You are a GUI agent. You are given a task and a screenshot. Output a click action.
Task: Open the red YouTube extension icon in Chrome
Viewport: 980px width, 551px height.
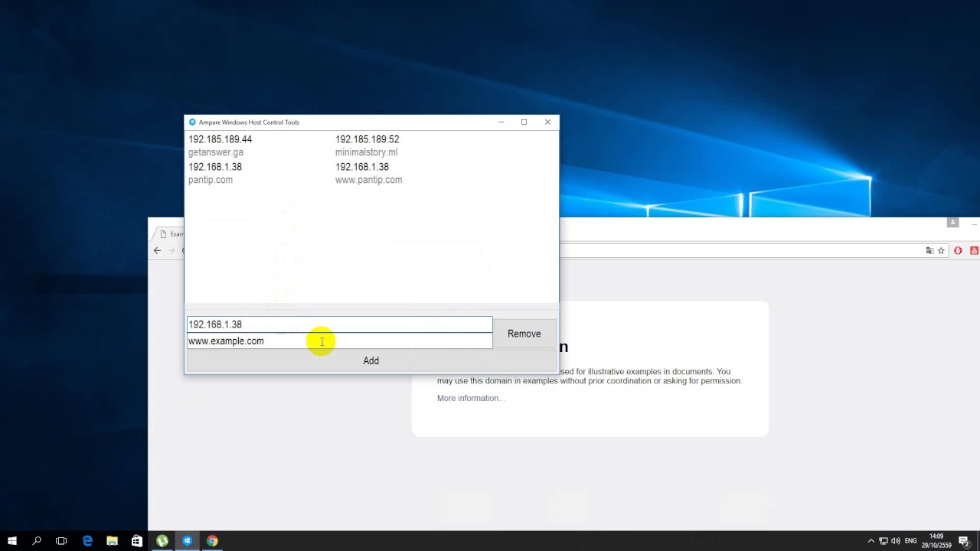(x=974, y=250)
